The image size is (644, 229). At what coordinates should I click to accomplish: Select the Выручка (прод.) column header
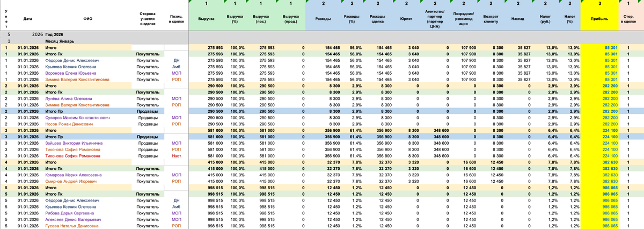291,18
